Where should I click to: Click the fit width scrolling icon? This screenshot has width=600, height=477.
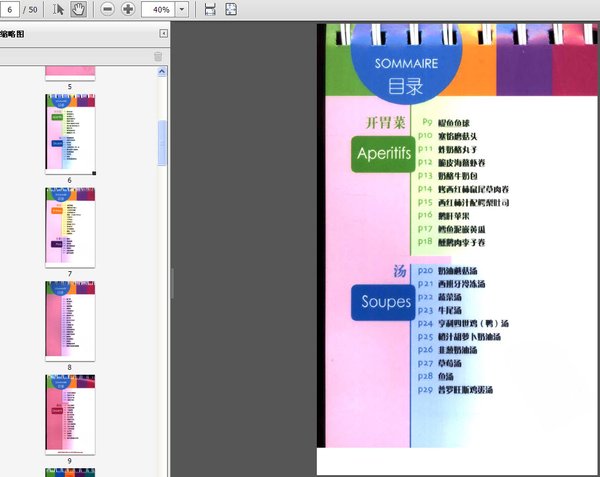tap(210, 9)
